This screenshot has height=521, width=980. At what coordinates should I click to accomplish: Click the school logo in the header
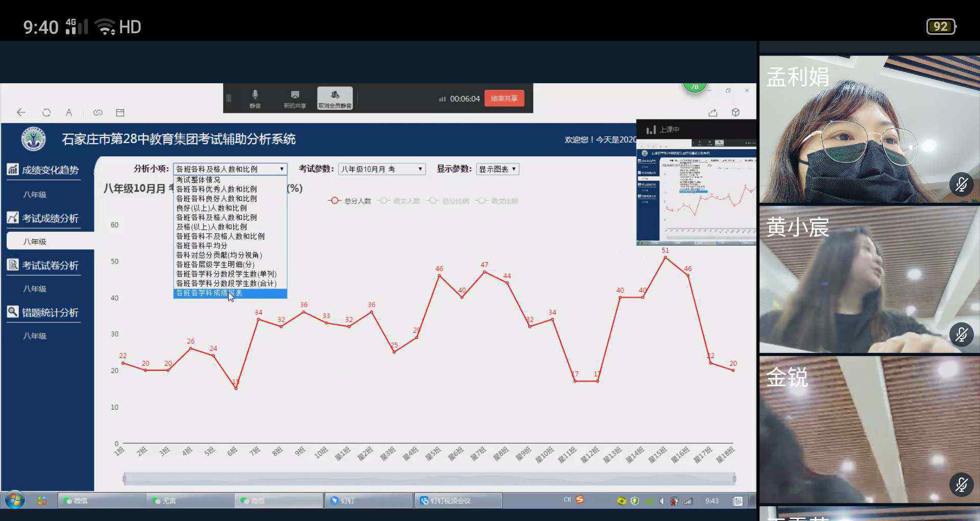click(x=34, y=139)
